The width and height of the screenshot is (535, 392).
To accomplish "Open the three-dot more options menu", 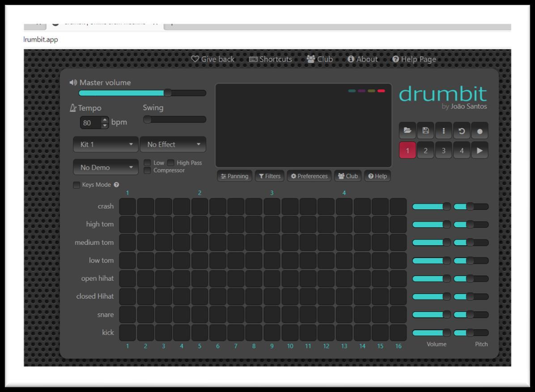I will [444, 131].
